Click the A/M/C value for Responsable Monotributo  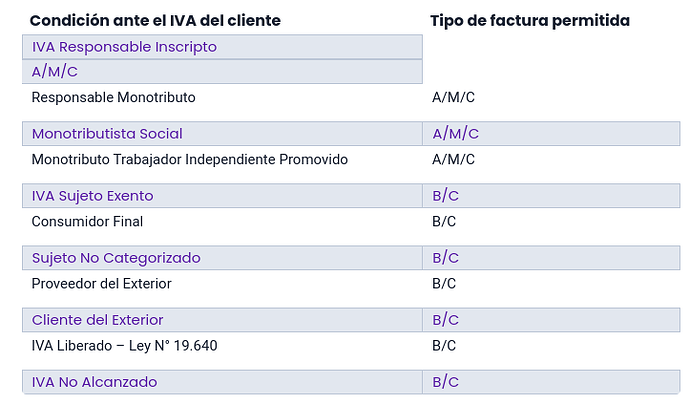click(x=454, y=98)
